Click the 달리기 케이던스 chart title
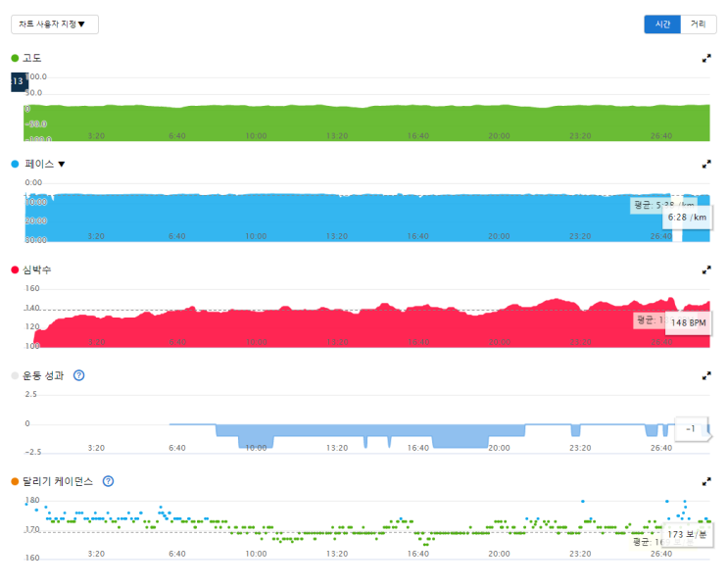728x587 pixels. [x=58, y=481]
